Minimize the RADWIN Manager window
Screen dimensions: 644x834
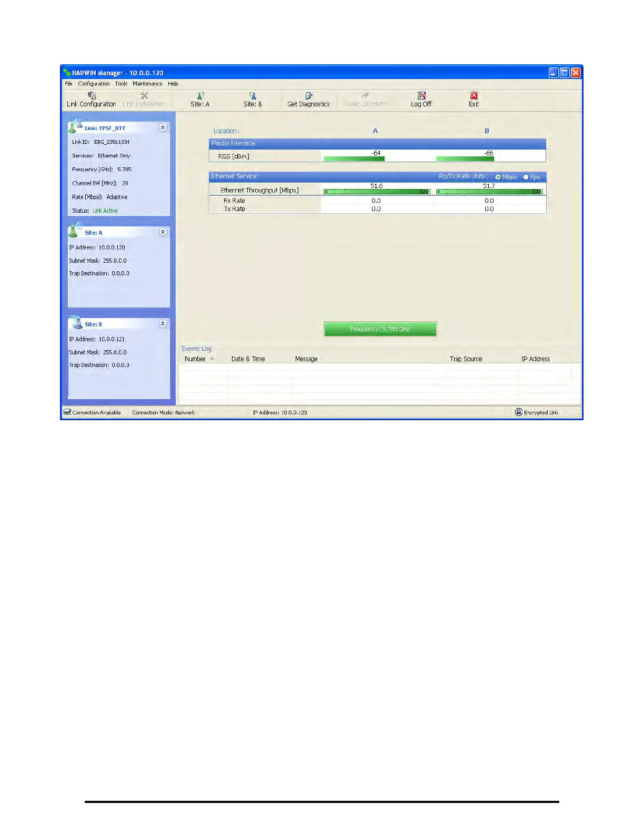(x=554, y=73)
